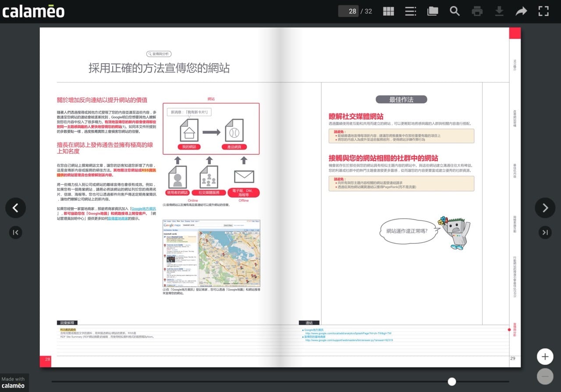Screen dimensions: 561x392
Task: Click the current page number field showing 28
Action: click(348, 11)
